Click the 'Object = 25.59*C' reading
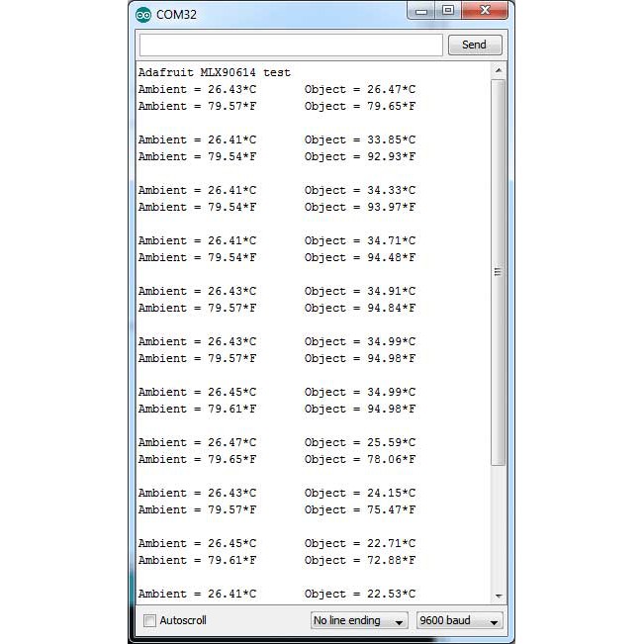This screenshot has width=644, height=644. pyautogui.click(x=360, y=443)
